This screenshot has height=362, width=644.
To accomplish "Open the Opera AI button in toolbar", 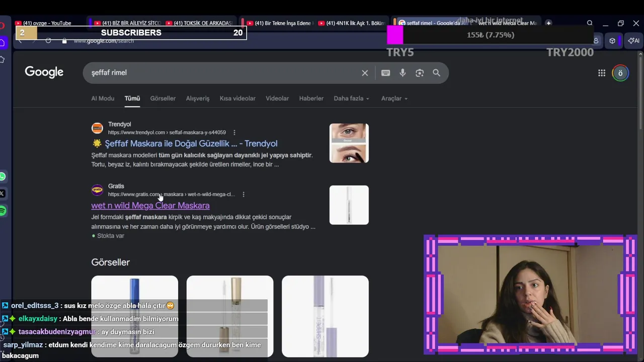I will click(x=634, y=41).
